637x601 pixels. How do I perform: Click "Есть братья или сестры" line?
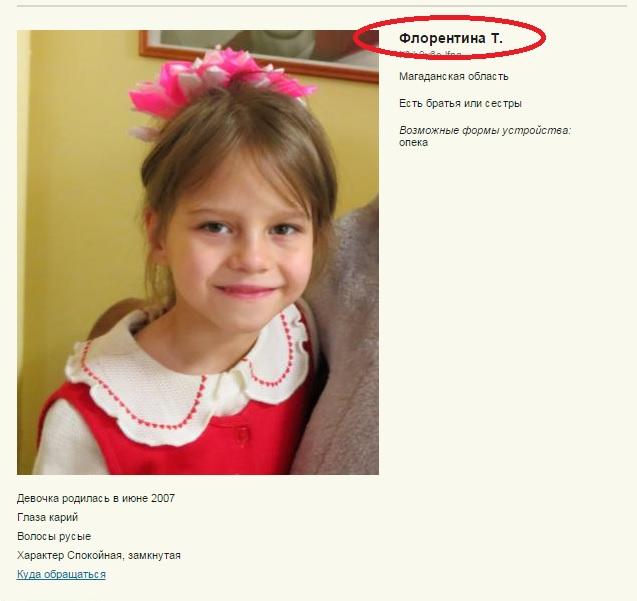click(460, 104)
